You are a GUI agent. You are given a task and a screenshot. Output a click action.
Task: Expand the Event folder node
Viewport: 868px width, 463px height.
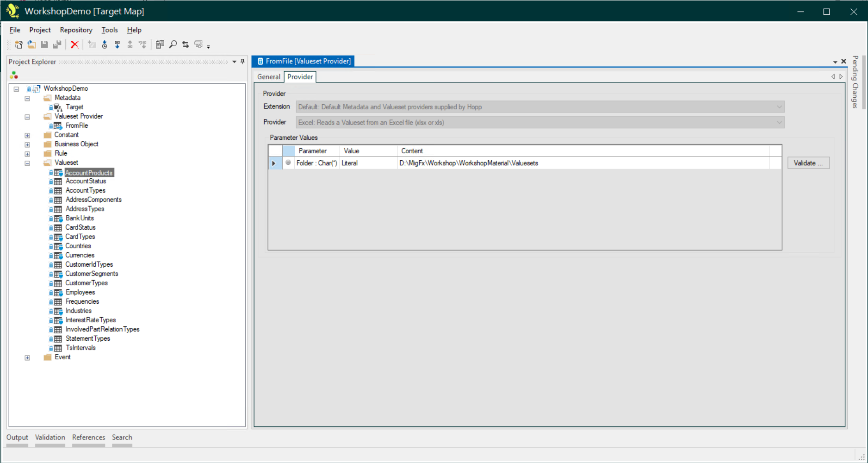pos(27,357)
